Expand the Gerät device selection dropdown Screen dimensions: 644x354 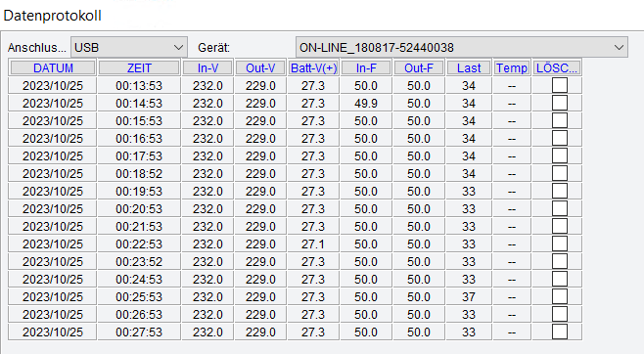[462, 47]
